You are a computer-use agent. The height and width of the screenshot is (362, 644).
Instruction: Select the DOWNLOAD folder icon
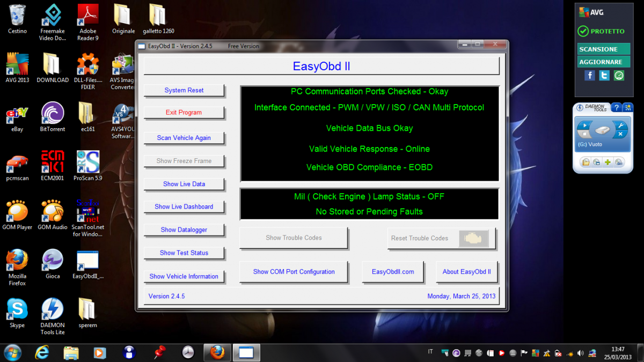(53, 68)
